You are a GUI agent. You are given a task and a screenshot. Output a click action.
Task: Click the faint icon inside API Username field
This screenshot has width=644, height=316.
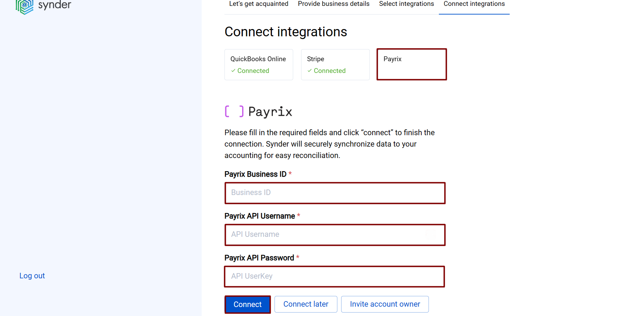point(431,234)
